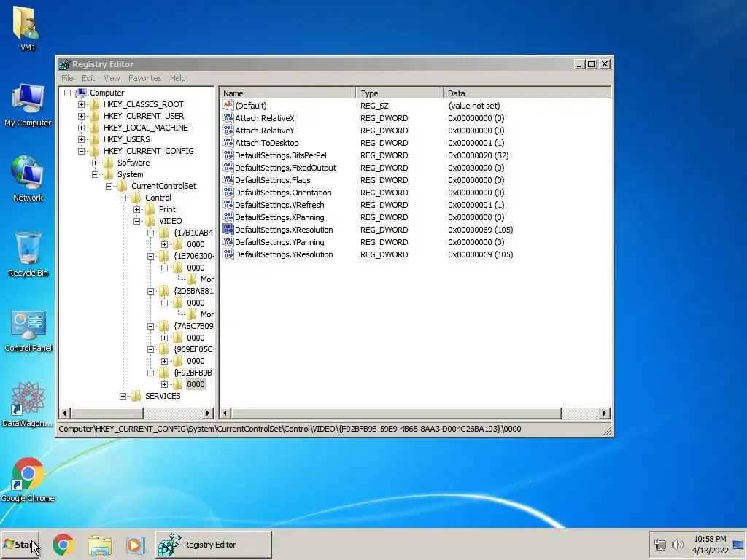This screenshot has width=747, height=560.
Task: Select the DefaultSettings.FixedOutput value name
Action: click(285, 168)
